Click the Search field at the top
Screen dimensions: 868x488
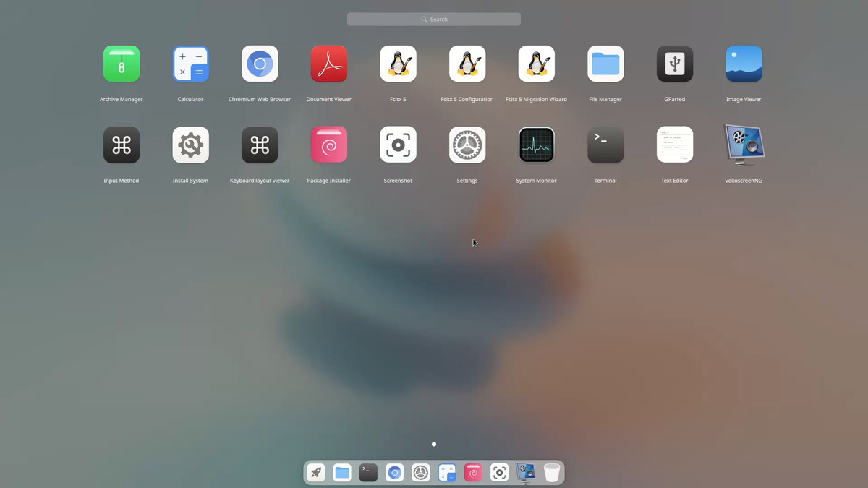(434, 20)
